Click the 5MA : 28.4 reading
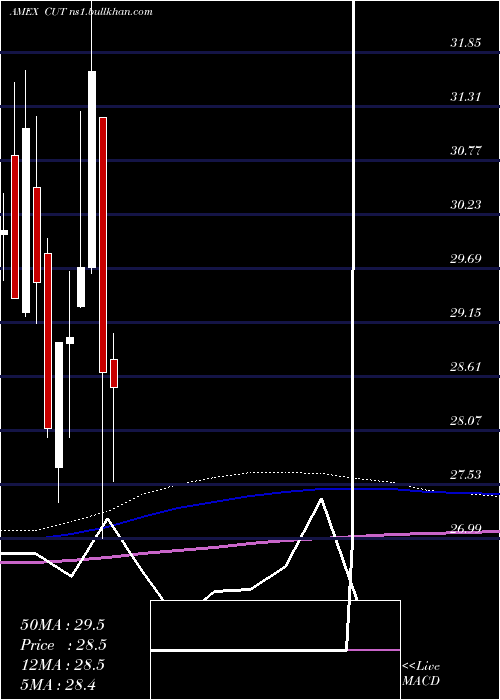Screen dimensions: 500x700 coord(58,684)
